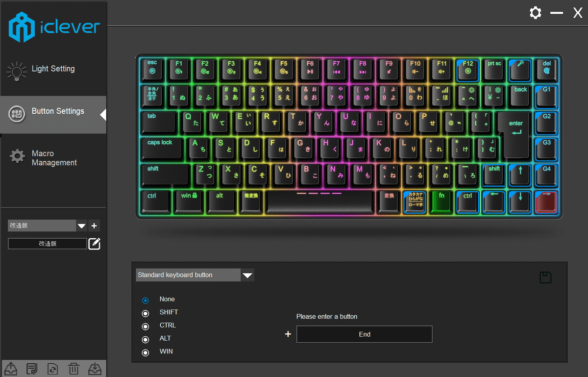Open the Standard keyboard button dropdown
The width and height of the screenshot is (588, 377).
click(x=247, y=275)
